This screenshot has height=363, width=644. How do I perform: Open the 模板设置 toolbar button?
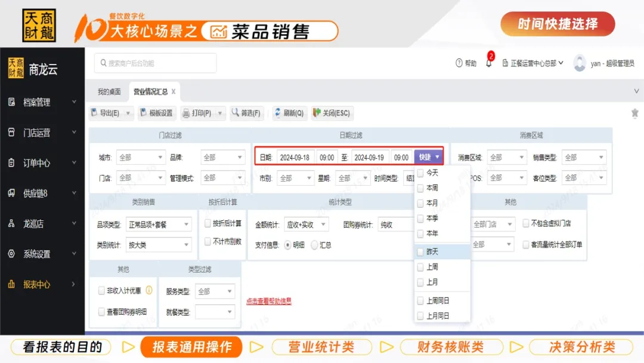click(157, 113)
